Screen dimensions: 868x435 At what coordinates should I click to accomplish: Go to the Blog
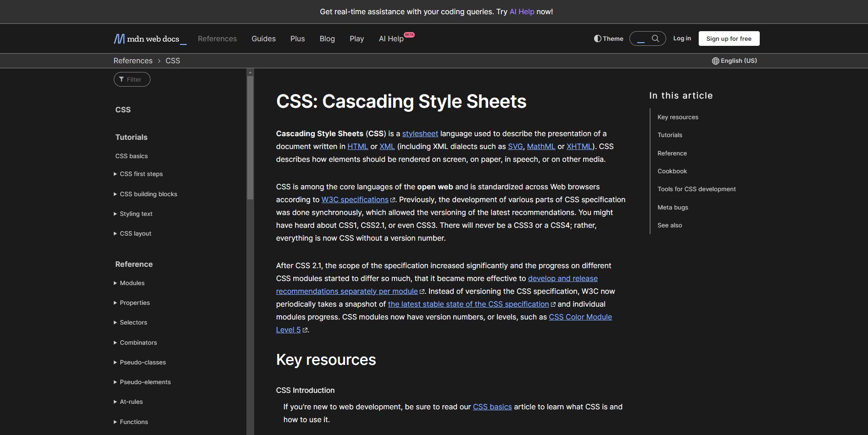pyautogui.click(x=327, y=39)
